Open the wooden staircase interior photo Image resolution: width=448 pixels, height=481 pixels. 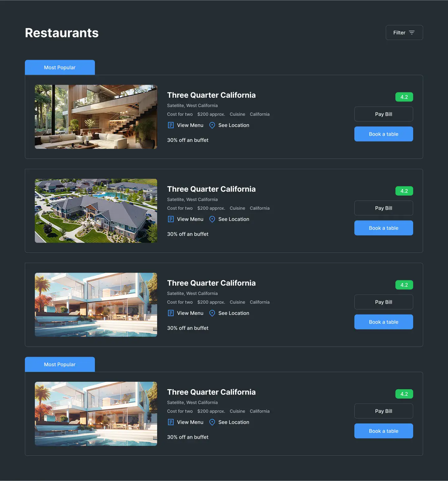(96, 117)
